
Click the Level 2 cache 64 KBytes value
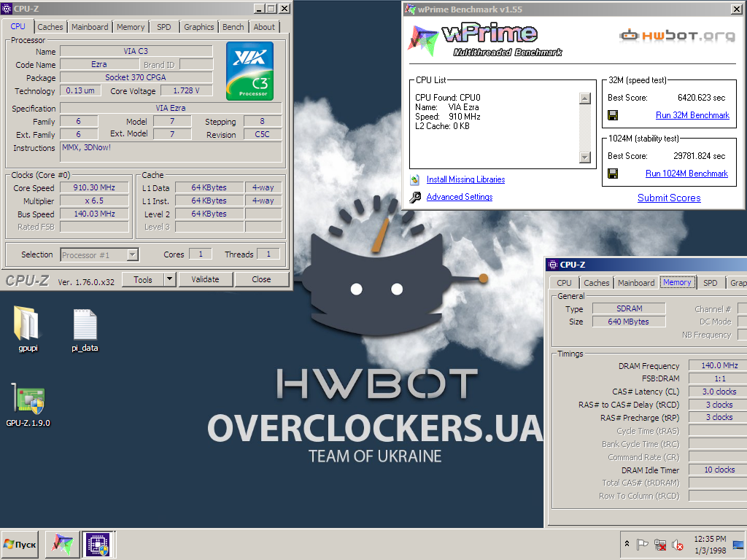(x=209, y=214)
